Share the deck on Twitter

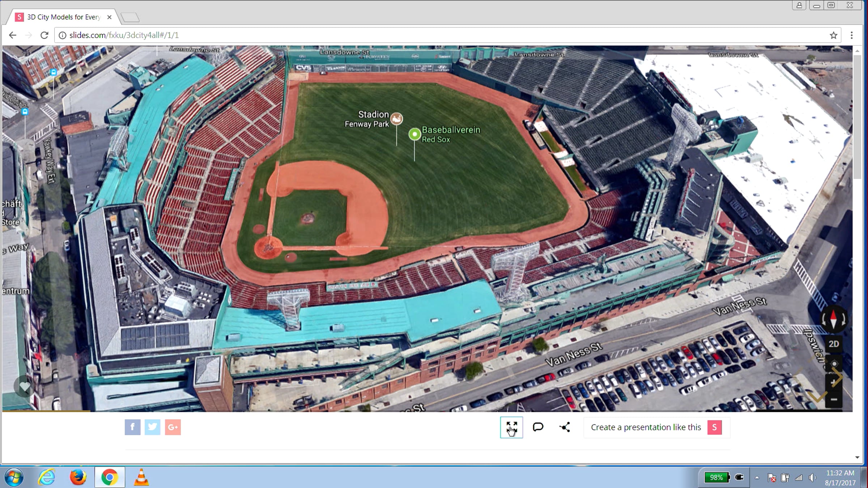click(x=153, y=427)
